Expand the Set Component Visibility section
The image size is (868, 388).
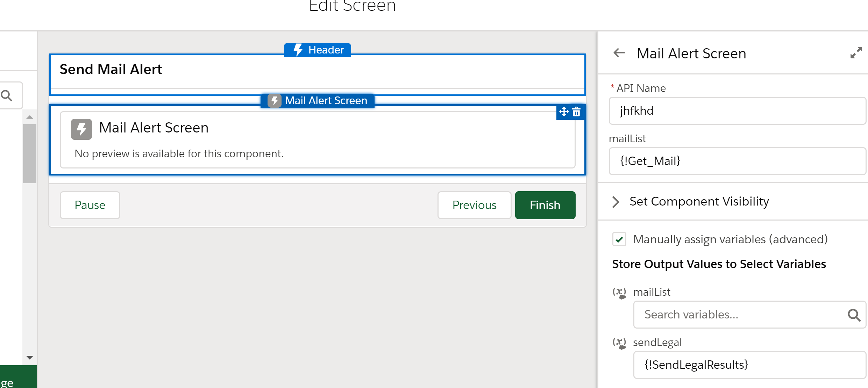point(616,202)
